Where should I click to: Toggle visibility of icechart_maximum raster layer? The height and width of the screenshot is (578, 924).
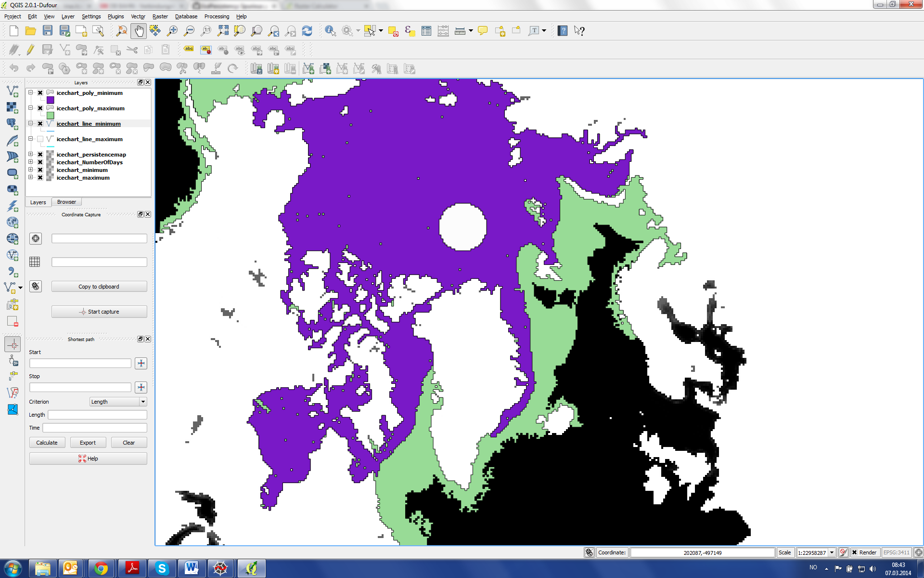point(40,178)
